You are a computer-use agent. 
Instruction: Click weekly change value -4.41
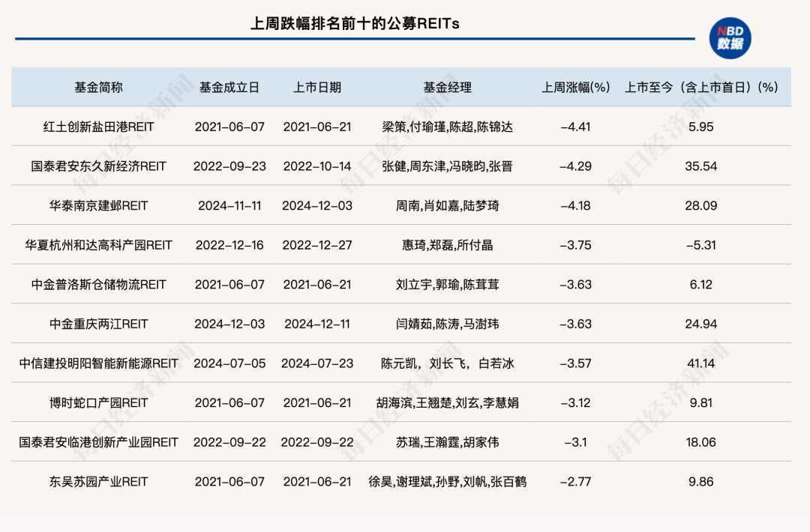point(575,127)
